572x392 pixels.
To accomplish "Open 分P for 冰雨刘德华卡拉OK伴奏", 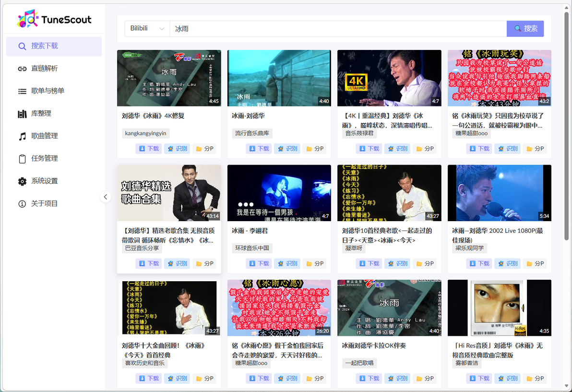I will pos(425,378).
